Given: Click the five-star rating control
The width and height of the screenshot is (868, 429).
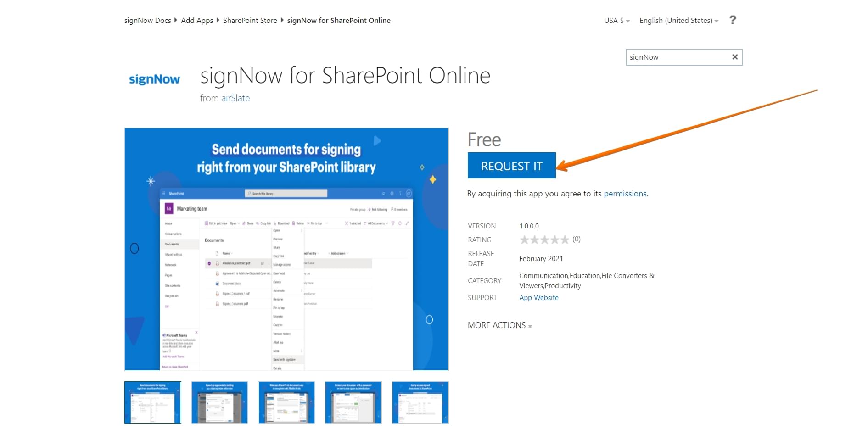Looking at the screenshot, I should pos(544,240).
